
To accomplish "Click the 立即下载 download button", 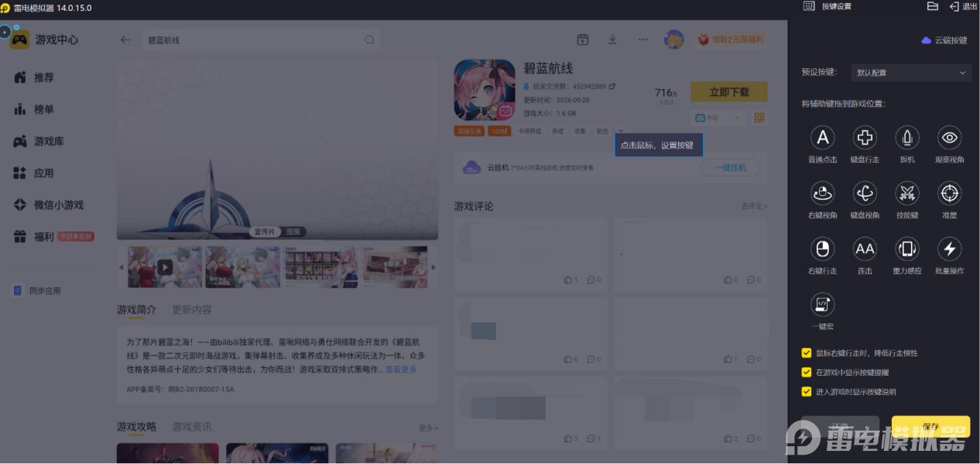I will (729, 91).
